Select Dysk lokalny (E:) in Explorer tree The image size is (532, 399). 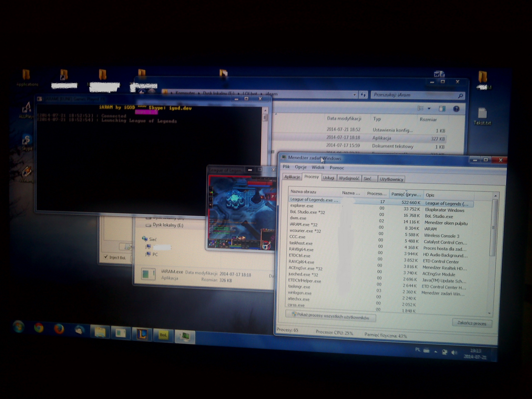[168, 225]
